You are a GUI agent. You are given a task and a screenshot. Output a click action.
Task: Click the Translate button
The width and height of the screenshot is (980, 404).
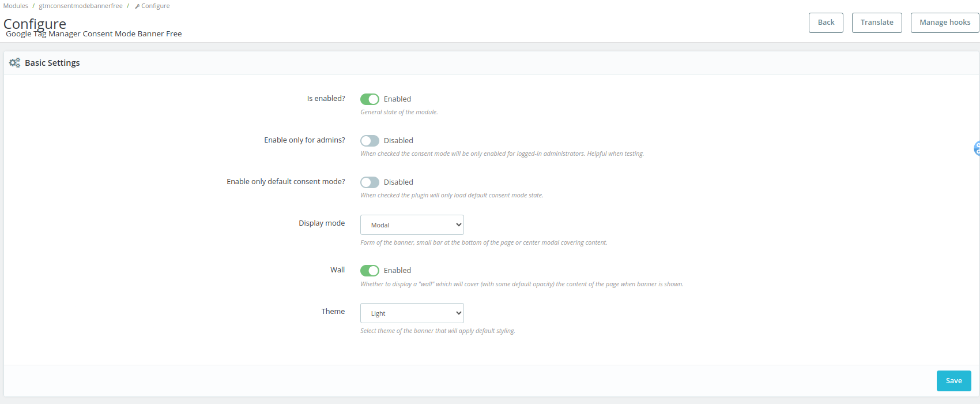pos(877,23)
